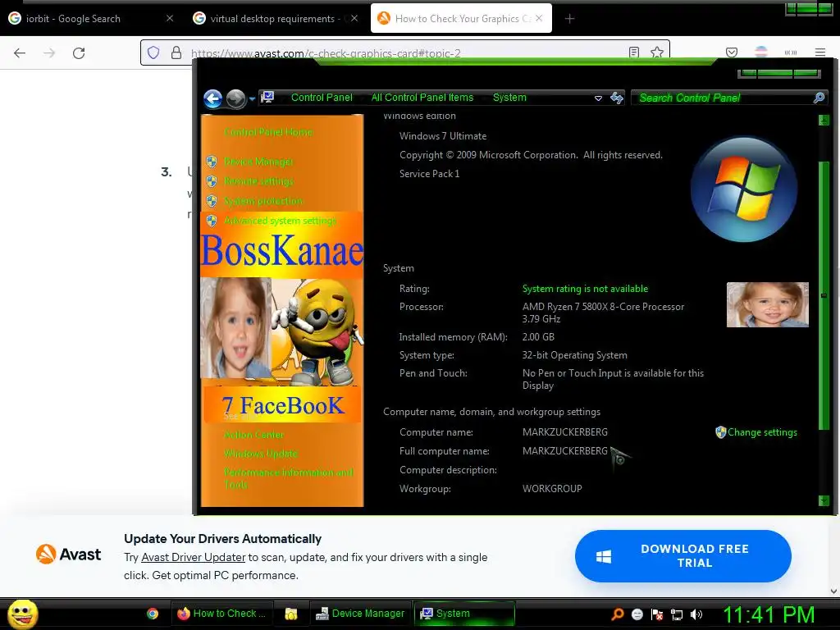Open Device Manager link in sidebar
This screenshot has width=840, height=630.
[258, 162]
